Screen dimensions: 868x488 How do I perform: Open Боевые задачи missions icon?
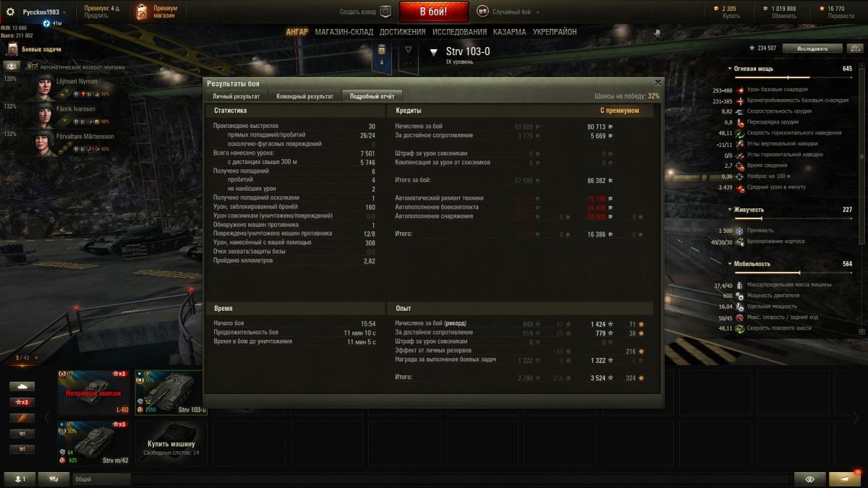(x=12, y=49)
